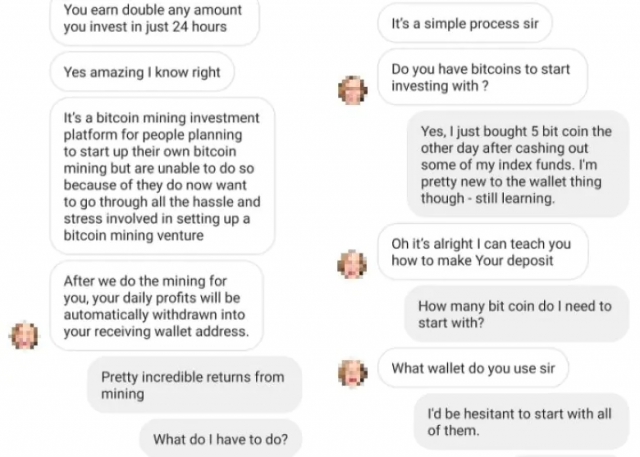Open profile picture next to 'Oh it's alright' message
The image size is (640, 457).
pos(353,264)
